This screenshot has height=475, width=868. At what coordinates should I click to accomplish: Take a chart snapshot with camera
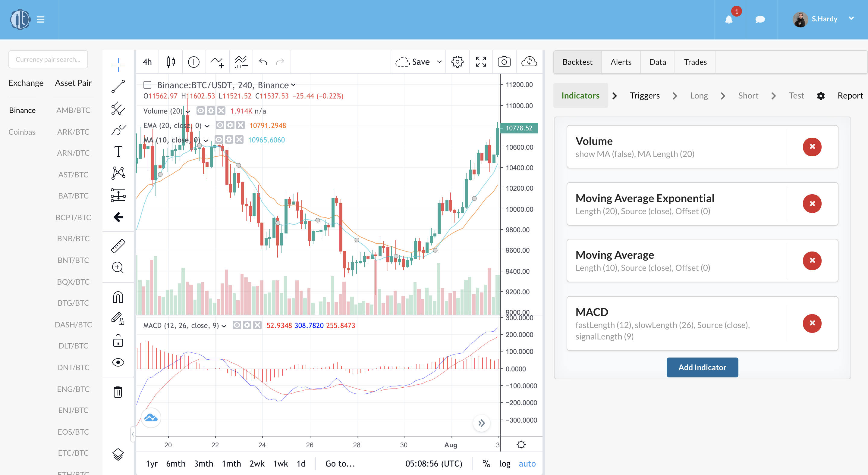point(504,62)
